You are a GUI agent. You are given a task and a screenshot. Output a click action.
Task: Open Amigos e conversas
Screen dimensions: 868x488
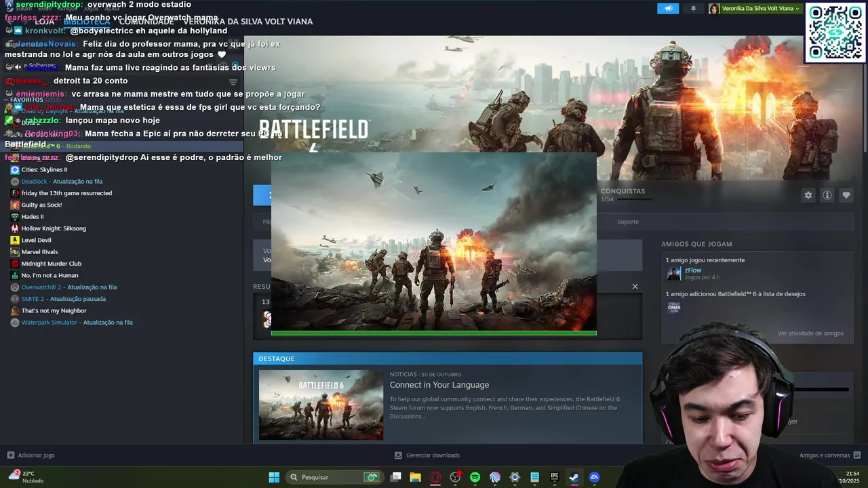click(830, 455)
